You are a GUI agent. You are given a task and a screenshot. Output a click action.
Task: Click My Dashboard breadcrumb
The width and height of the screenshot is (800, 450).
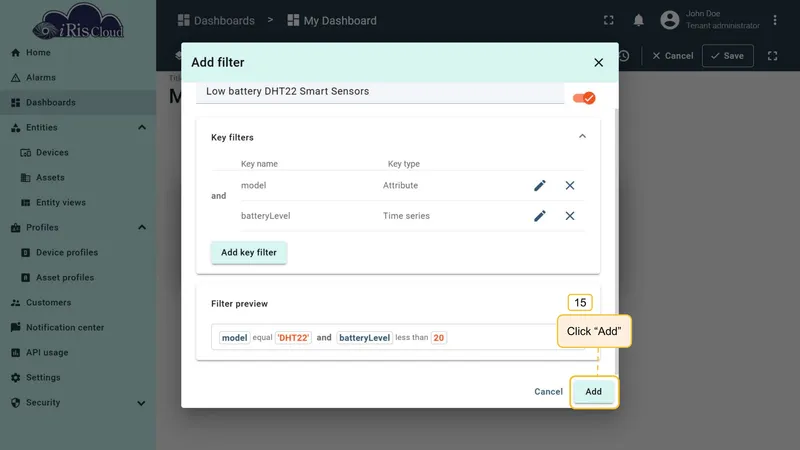tap(332, 20)
